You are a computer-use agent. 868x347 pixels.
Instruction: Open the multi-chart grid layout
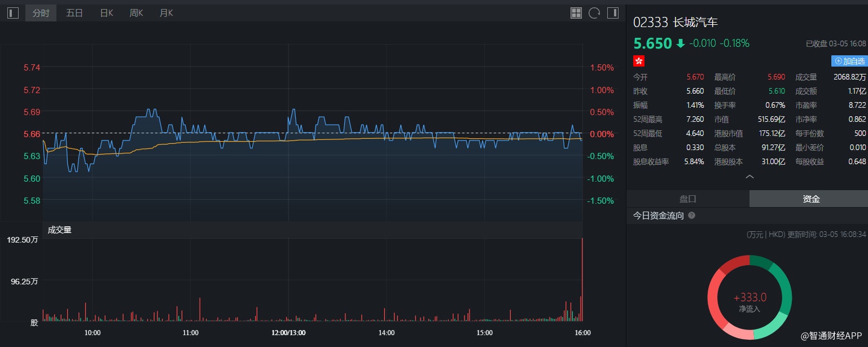point(576,13)
